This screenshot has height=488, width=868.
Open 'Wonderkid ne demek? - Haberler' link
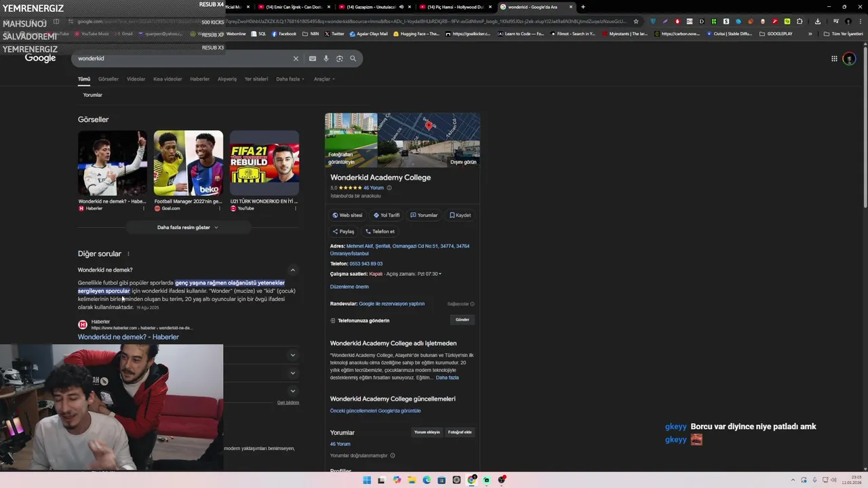(x=128, y=338)
